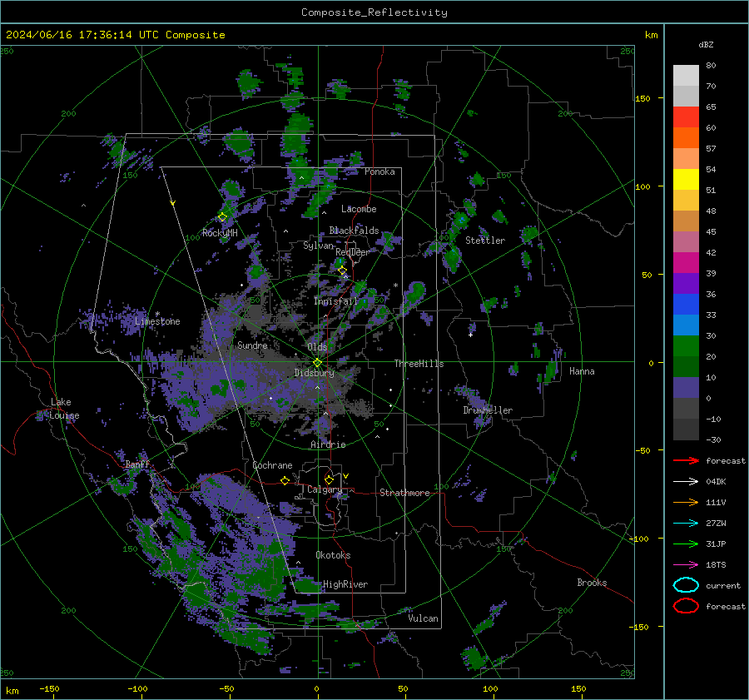Click the Ponoka city label
Screen dimensions: 749x700
pyautogui.click(x=379, y=171)
